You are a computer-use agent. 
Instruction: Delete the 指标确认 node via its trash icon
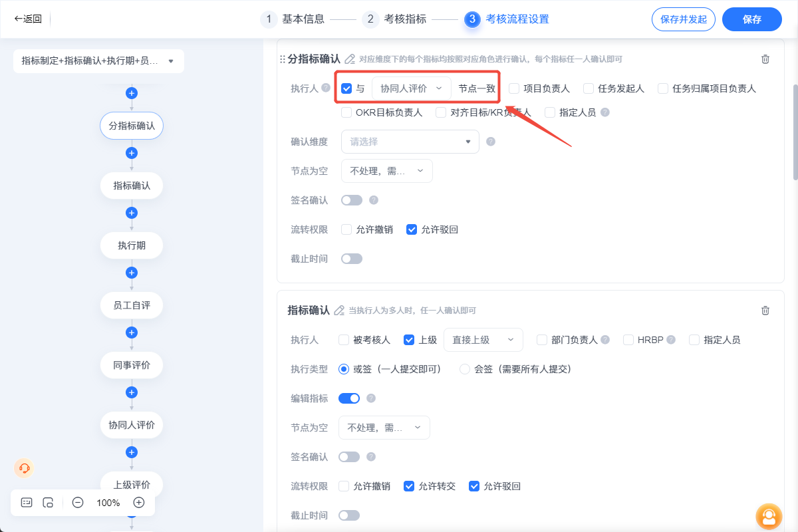click(765, 310)
